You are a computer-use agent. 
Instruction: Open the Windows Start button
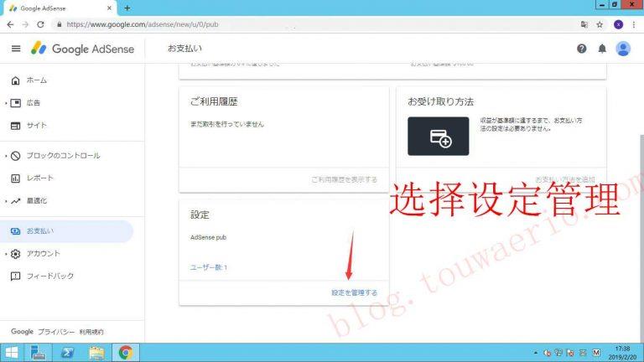click(x=12, y=353)
